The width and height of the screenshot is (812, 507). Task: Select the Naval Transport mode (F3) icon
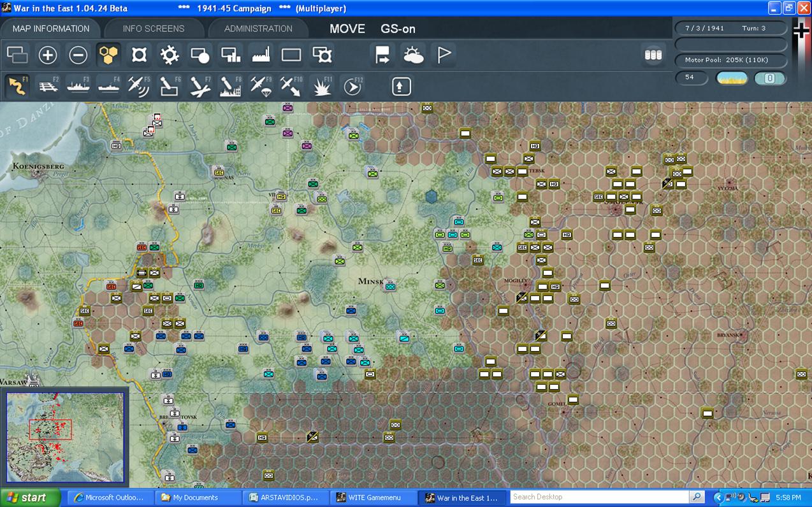(78, 86)
